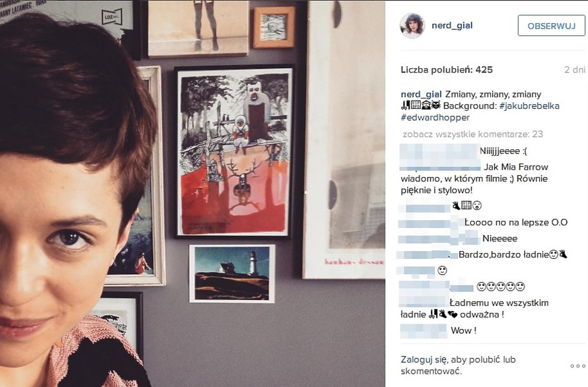
Task: Expand all 23 comments
Action: click(x=472, y=134)
